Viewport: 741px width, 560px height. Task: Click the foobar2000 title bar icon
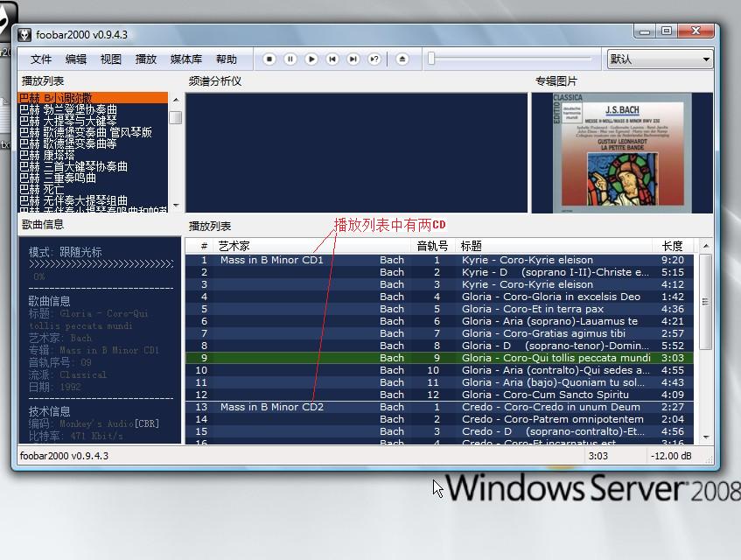(24, 35)
